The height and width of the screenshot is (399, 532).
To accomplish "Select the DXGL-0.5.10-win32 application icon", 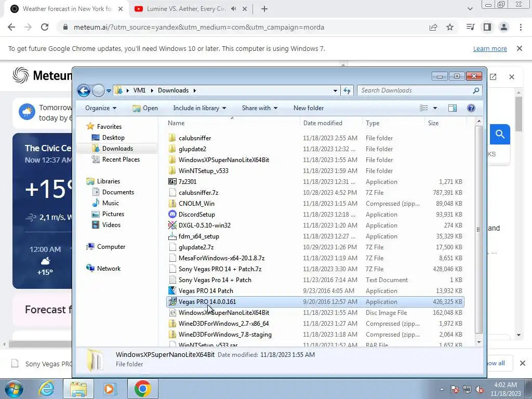I will [172, 225].
